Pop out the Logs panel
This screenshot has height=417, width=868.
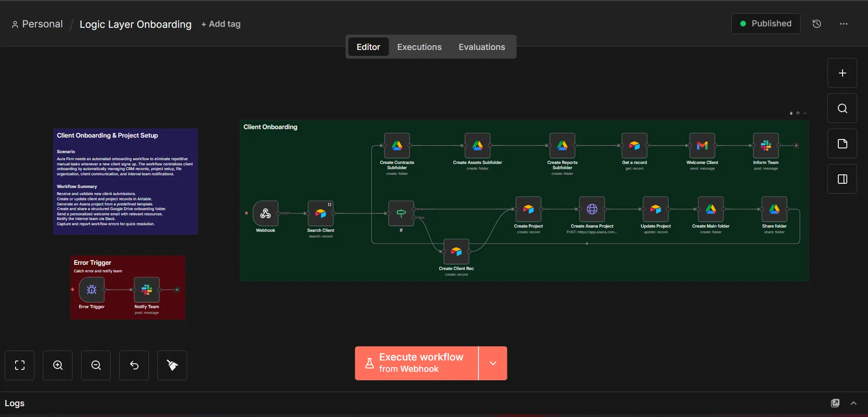[835, 403]
